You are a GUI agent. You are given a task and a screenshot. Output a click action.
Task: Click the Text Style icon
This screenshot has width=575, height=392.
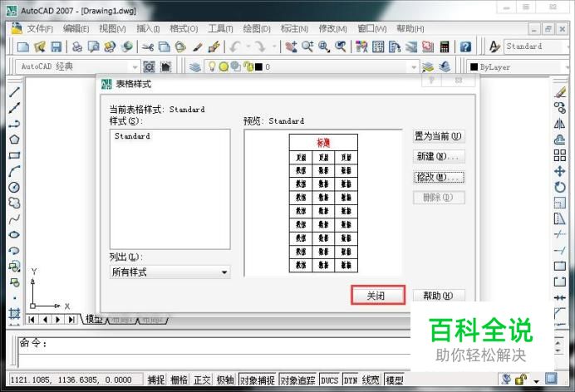click(x=494, y=47)
